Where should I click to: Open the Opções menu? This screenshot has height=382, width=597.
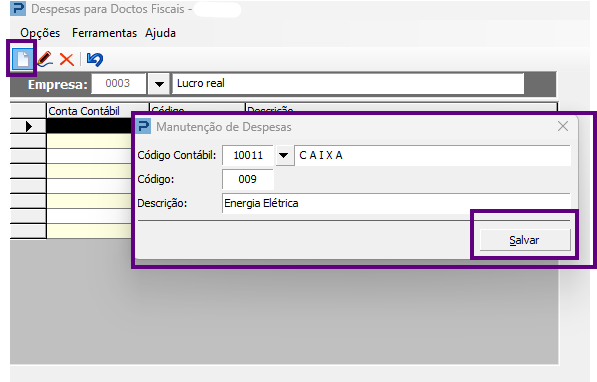click(40, 33)
